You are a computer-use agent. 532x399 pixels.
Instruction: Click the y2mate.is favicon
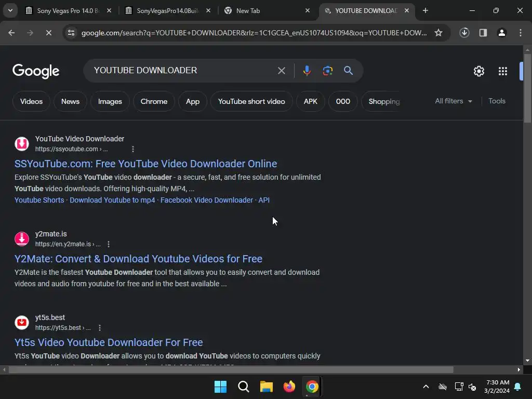pyautogui.click(x=22, y=239)
